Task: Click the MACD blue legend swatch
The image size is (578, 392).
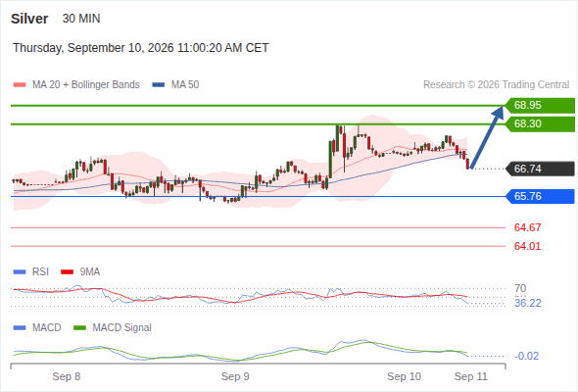Action: [x=20, y=327]
